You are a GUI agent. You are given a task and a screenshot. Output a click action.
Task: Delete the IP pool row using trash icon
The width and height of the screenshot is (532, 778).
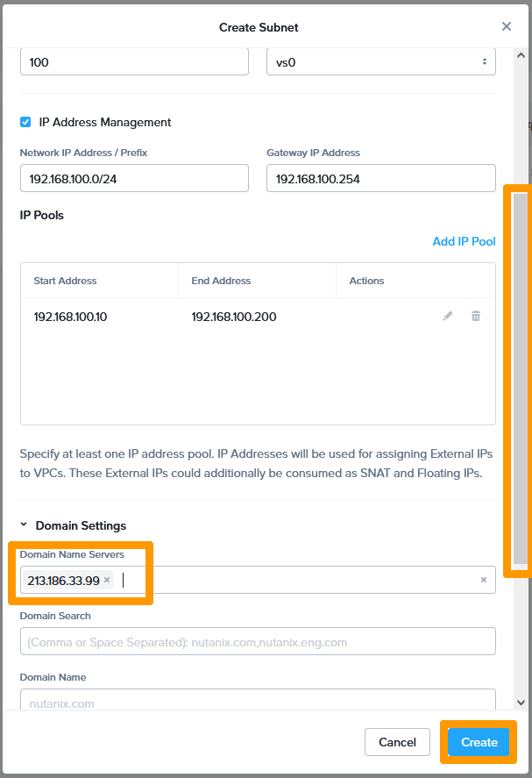pyautogui.click(x=475, y=316)
